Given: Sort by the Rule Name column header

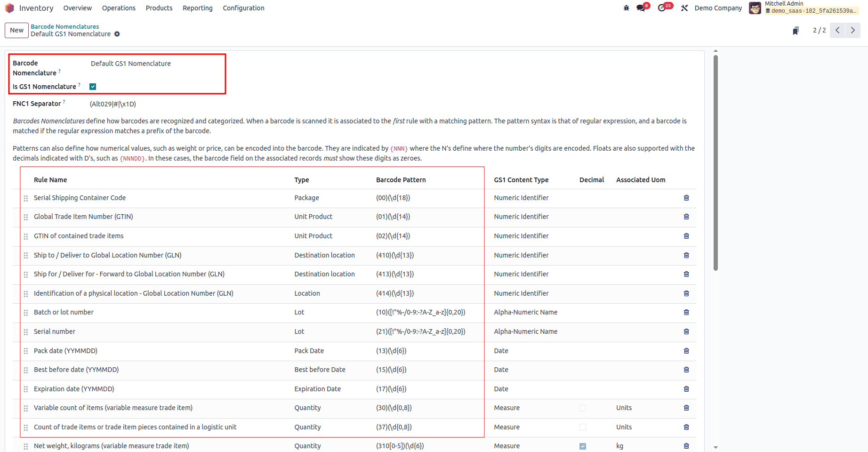Looking at the screenshot, I should pyautogui.click(x=50, y=180).
